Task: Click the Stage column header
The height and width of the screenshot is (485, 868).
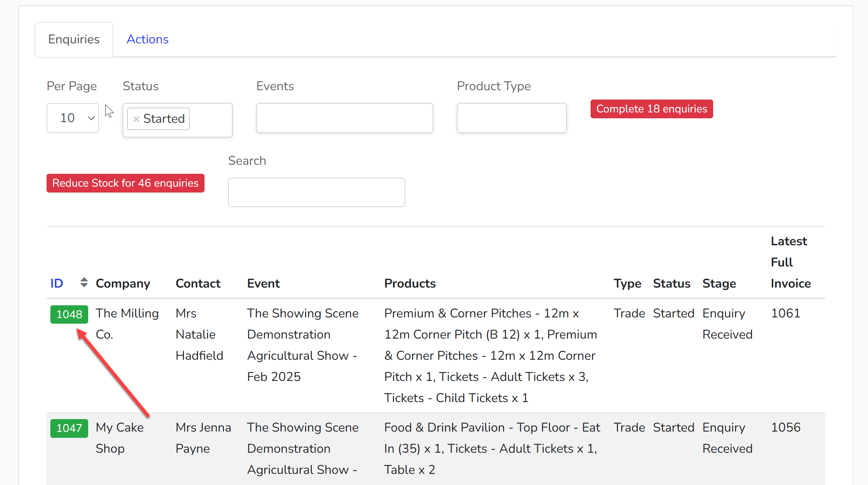Action: pos(719,283)
